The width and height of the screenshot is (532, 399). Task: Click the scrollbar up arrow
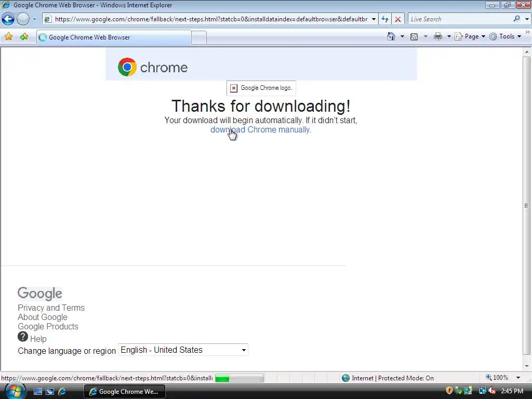(527, 52)
